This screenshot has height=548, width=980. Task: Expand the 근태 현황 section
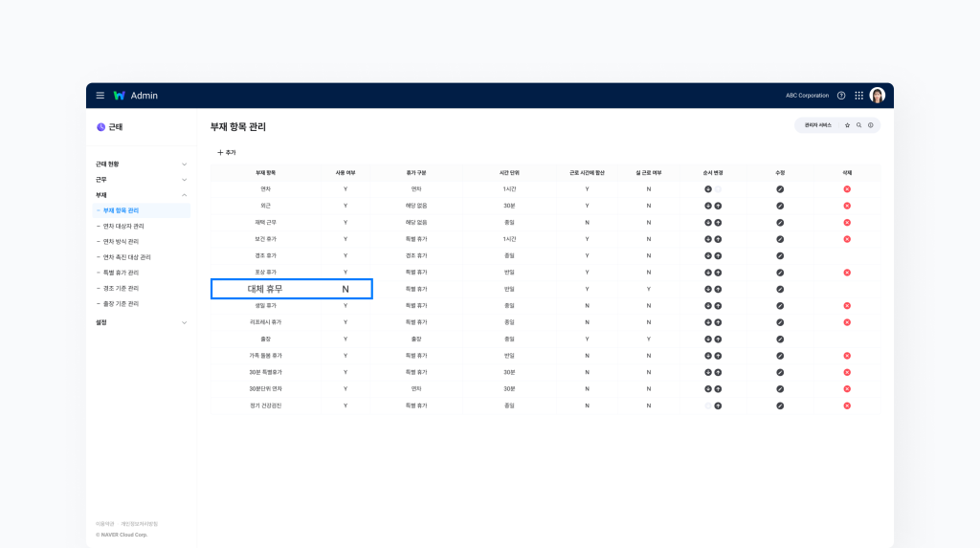click(185, 164)
